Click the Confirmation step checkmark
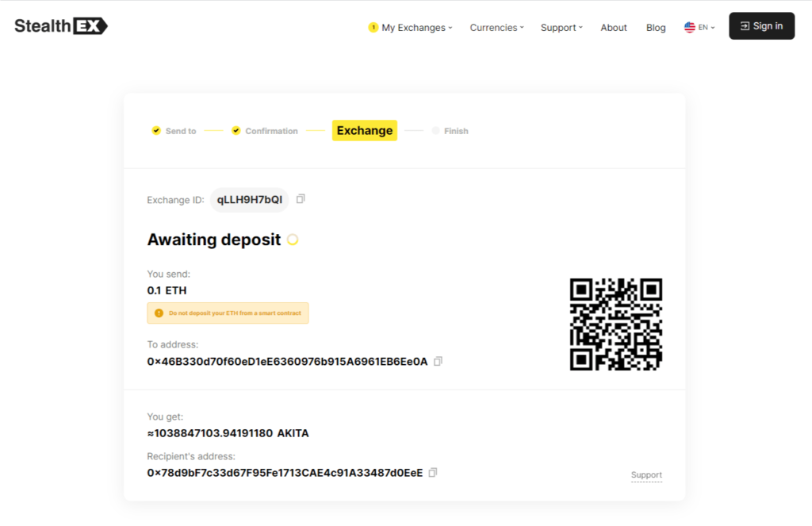The height and width of the screenshot is (526, 812). pos(236,131)
